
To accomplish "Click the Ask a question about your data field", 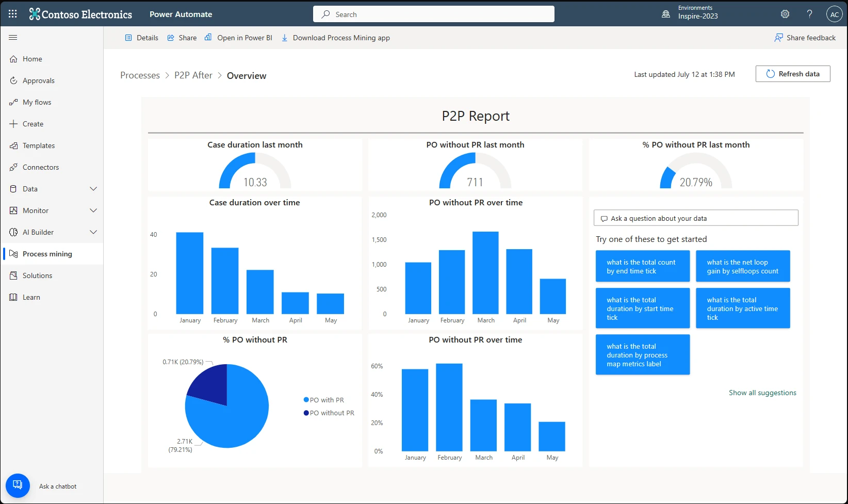I will coord(696,218).
